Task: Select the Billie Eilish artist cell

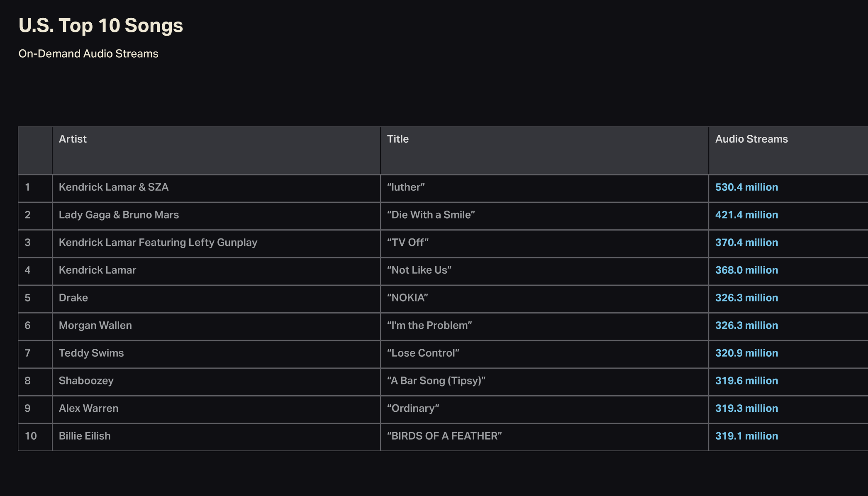Action: pyautogui.click(x=85, y=436)
